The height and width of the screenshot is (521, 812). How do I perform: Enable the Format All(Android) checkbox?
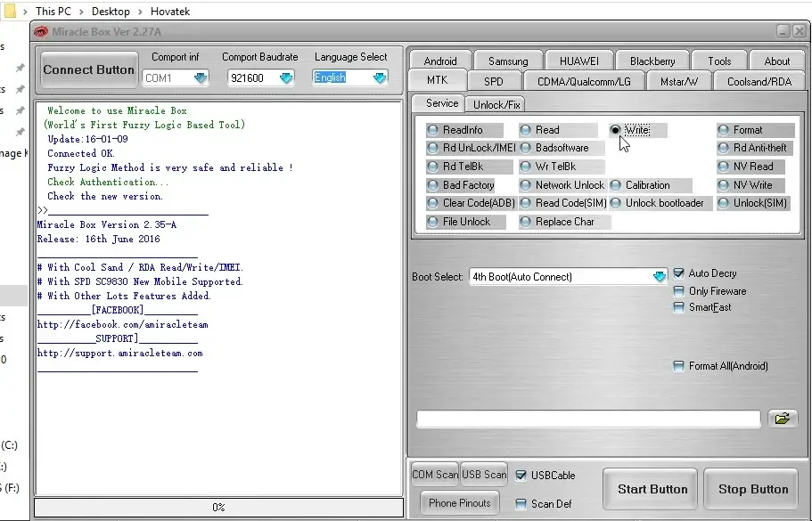678,366
